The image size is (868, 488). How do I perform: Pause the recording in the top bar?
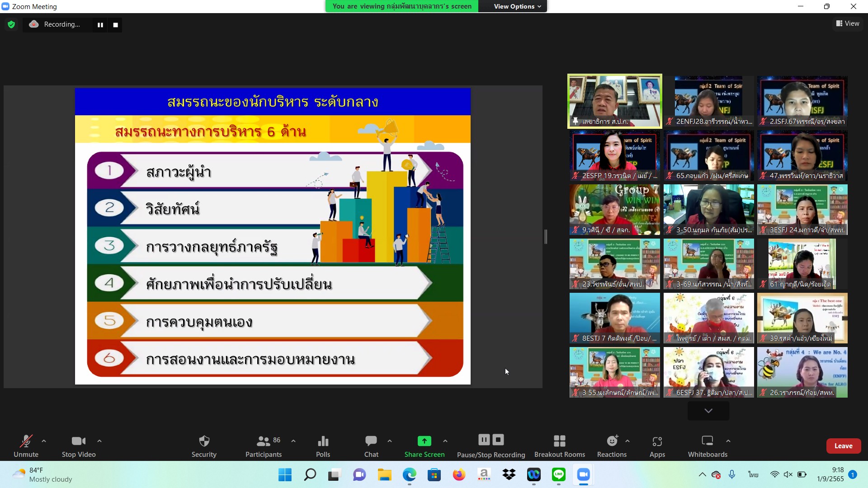[x=100, y=25]
